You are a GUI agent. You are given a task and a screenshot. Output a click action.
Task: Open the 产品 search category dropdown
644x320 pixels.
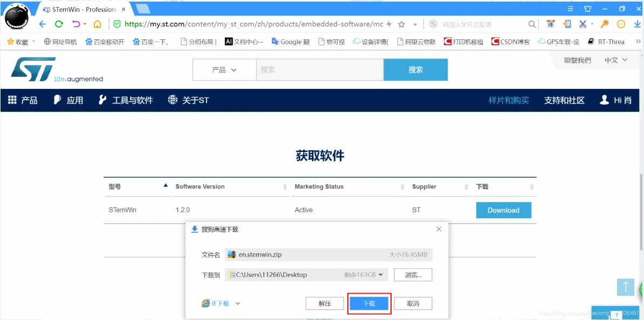(224, 69)
